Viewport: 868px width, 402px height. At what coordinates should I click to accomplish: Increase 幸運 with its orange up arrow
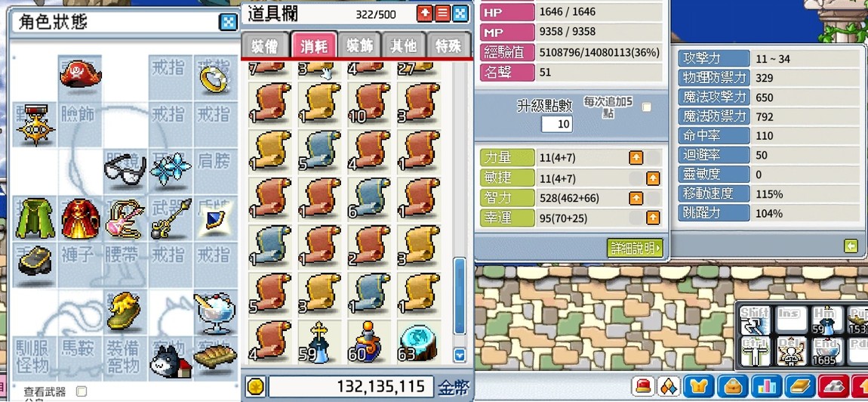pyautogui.click(x=653, y=218)
